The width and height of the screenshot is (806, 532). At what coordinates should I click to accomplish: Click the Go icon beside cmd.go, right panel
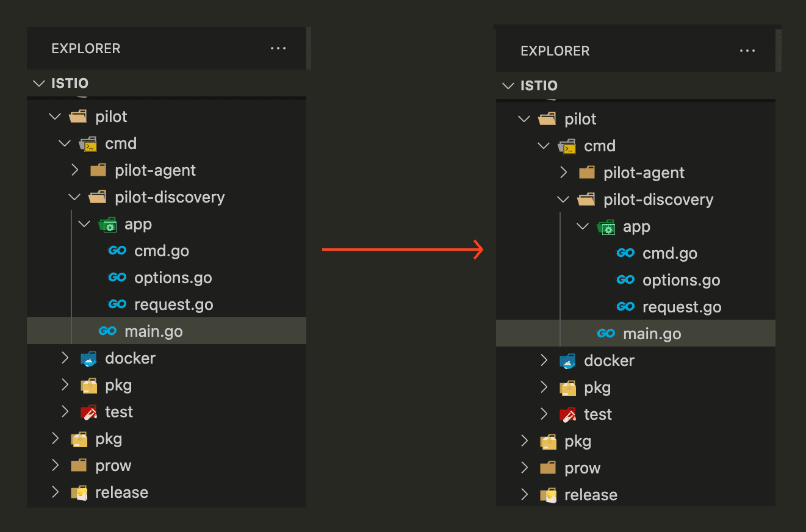(x=625, y=253)
